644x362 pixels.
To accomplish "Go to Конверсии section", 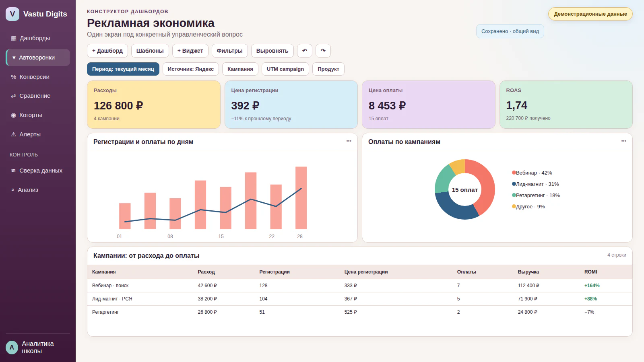I will (x=38, y=77).
